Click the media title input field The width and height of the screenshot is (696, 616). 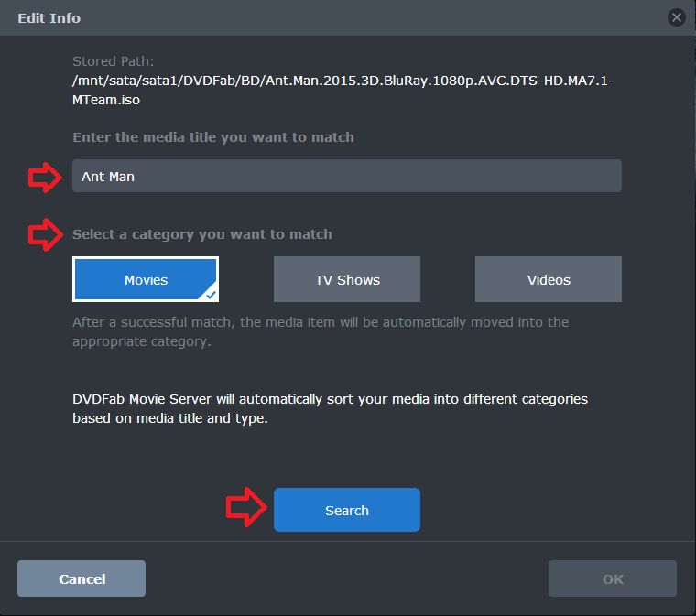point(347,176)
